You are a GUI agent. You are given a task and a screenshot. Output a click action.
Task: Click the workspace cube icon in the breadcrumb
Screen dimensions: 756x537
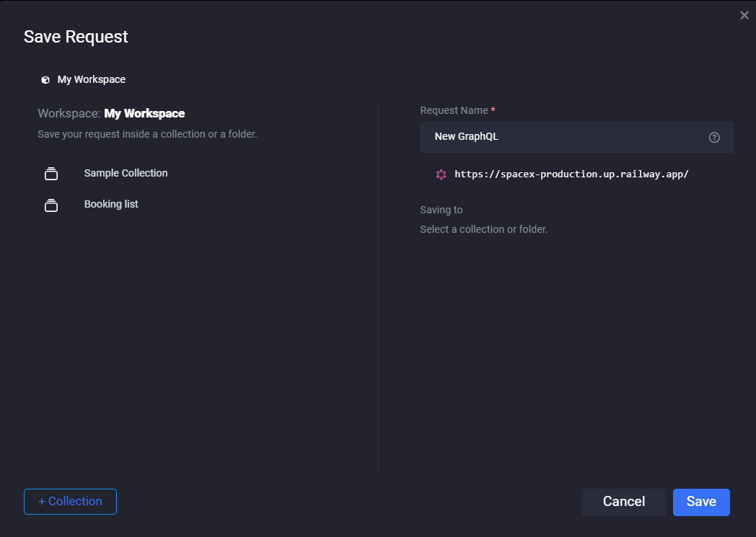(45, 79)
